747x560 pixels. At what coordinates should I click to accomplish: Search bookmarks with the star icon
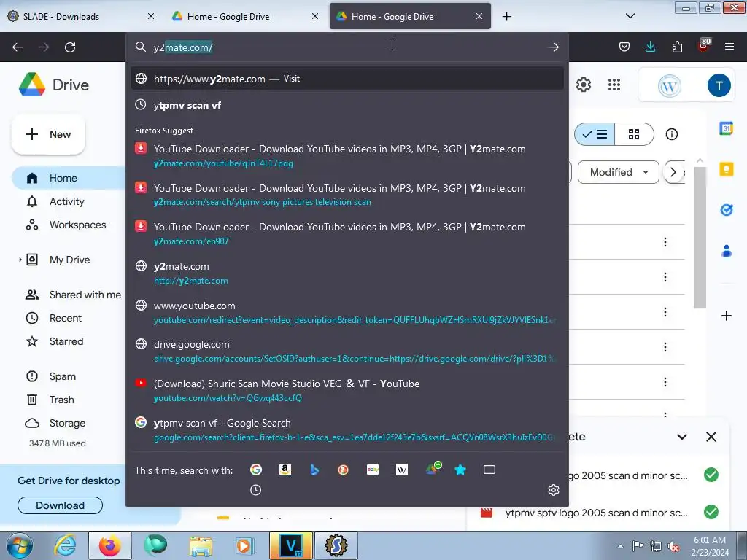click(x=460, y=470)
